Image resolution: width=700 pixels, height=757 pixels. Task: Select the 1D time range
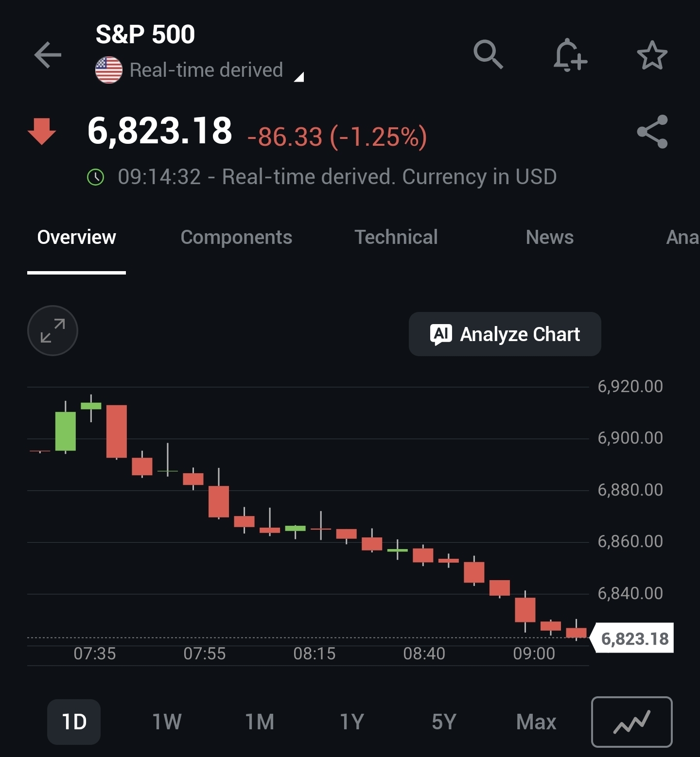[74, 722]
